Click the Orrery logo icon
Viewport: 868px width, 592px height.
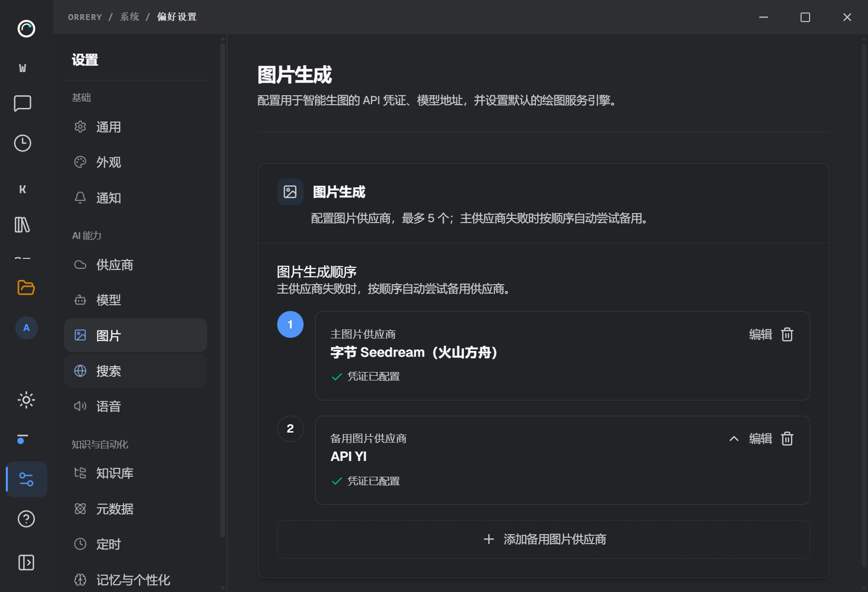pyautogui.click(x=26, y=28)
